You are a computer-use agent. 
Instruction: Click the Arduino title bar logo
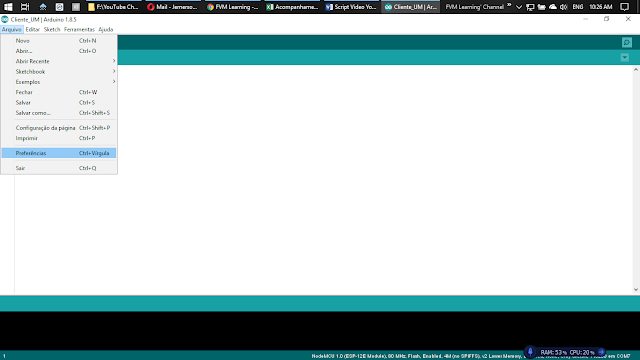pyautogui.click(x=4, y=19)
